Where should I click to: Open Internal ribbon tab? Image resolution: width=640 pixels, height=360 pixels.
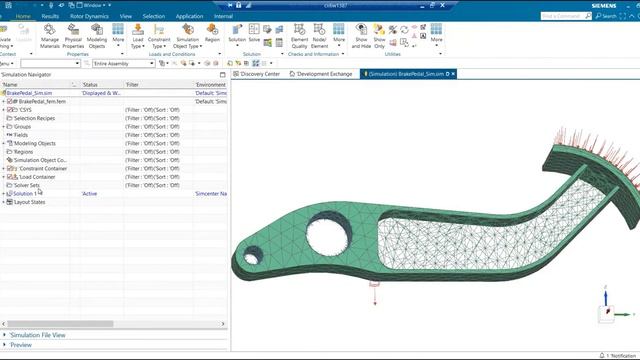point(223,16)
